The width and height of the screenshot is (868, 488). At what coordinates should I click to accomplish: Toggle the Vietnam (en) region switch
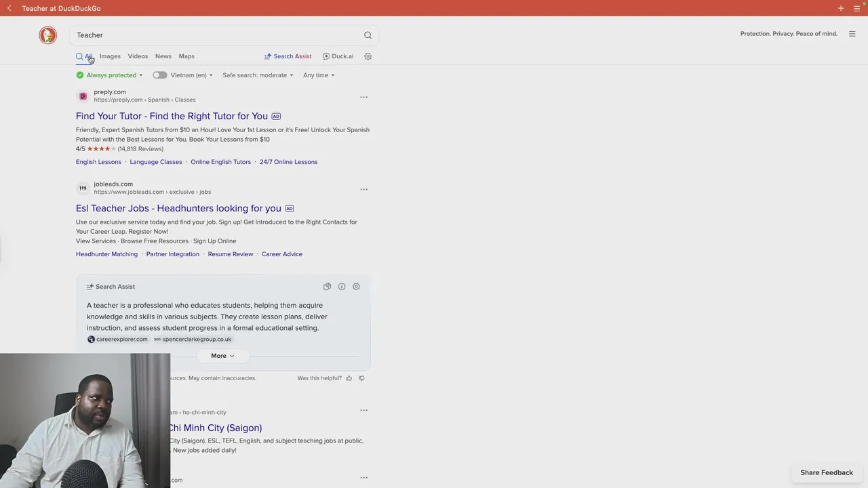159,75
